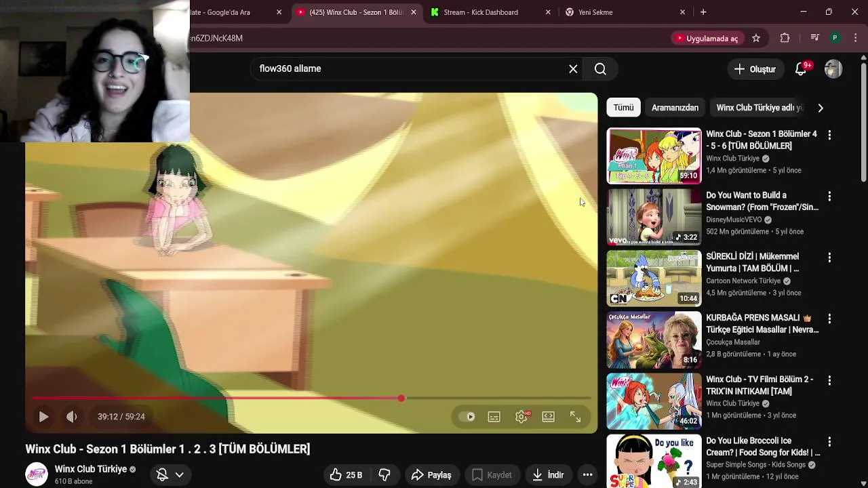The image size is (868, 488).
Task: Open Chrome three-dot menu
Action: [x=856, y=38]
